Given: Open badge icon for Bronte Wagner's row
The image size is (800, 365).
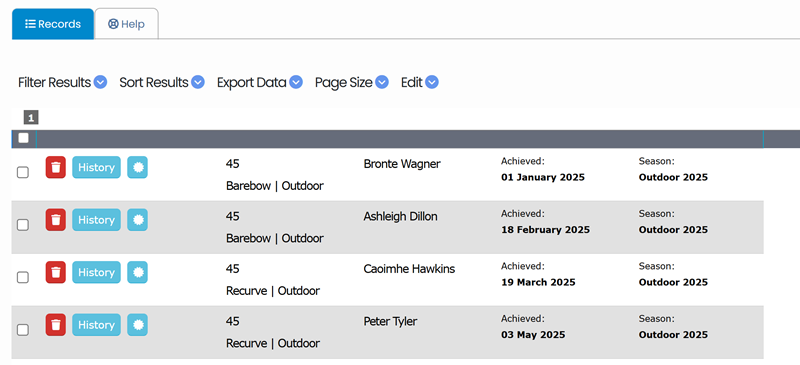Looking at the screenshot, I should [137, 167].
